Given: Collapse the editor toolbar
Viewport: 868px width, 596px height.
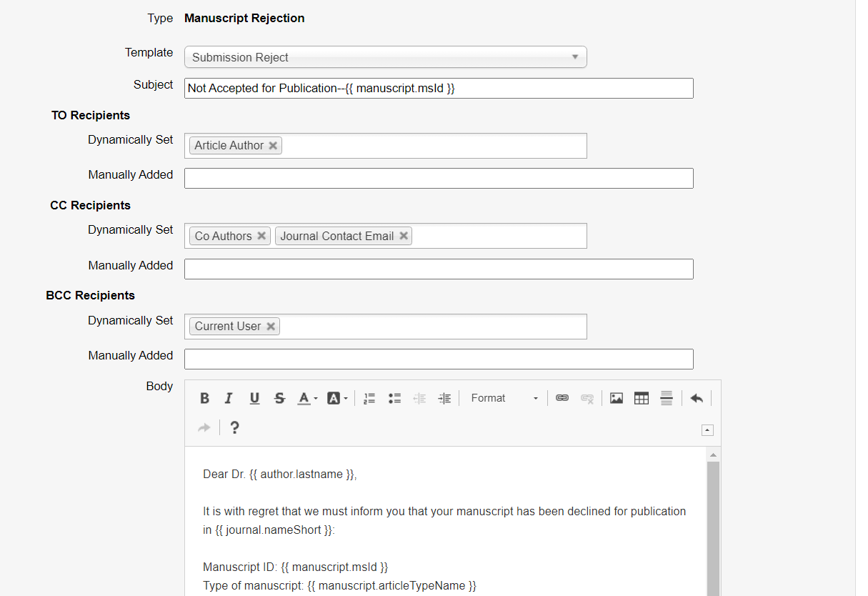Looking at the screenshot, I should tap(707, 430).
